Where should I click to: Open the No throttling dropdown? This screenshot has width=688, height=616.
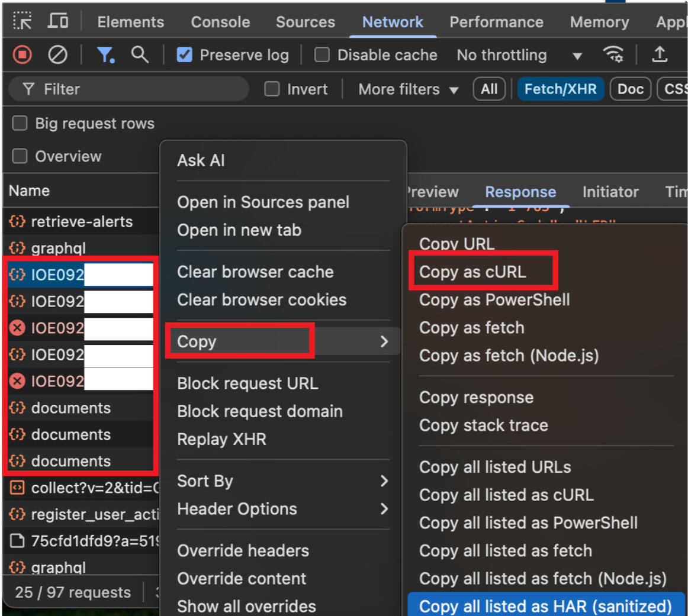tap(519, 56)
